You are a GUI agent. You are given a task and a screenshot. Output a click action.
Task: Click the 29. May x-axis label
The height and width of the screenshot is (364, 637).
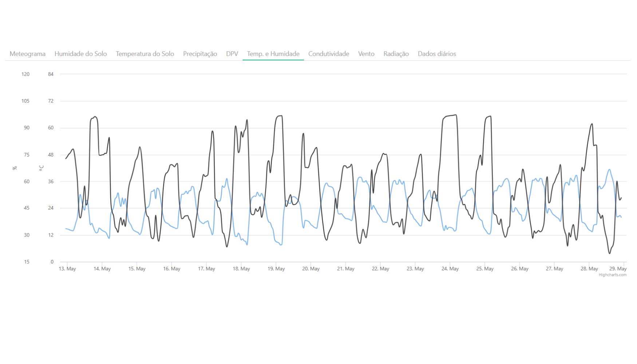coord(618,269)
